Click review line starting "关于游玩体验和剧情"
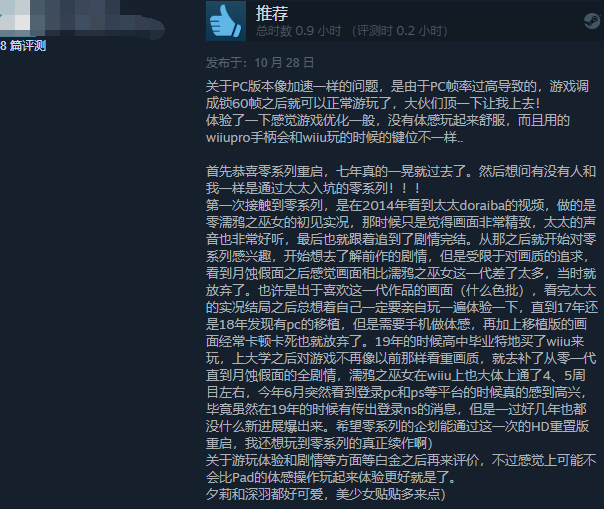604x509 pixels. coord(401,460)
